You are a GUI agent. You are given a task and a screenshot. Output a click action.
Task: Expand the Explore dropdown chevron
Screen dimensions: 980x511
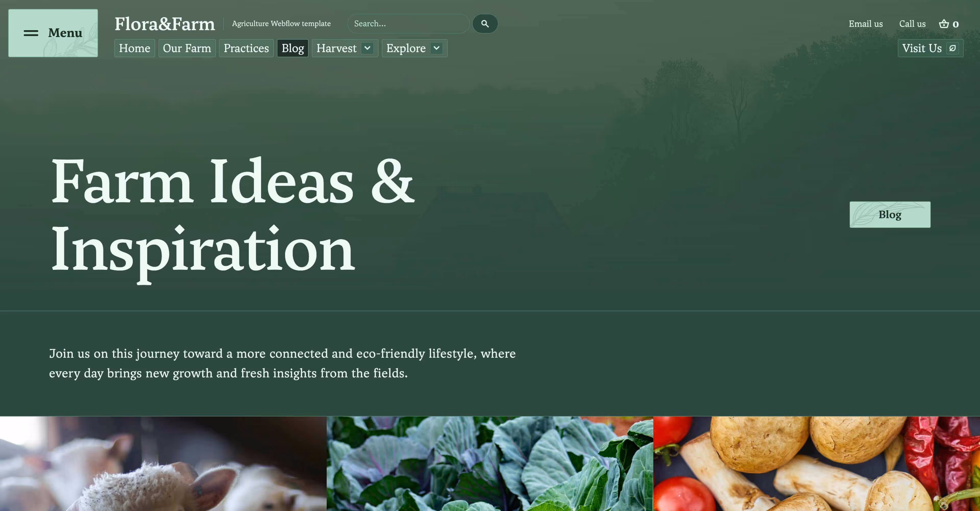click(x=436, y=48)
